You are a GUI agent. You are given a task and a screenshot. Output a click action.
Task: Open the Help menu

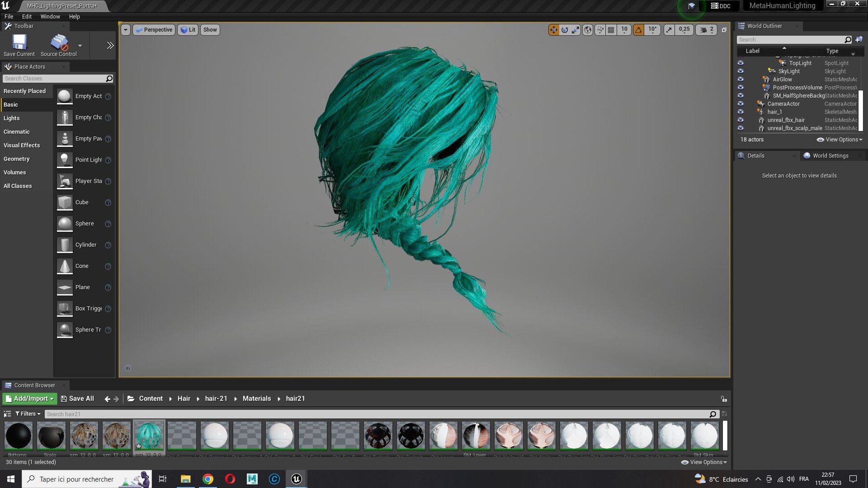[74, 16]
